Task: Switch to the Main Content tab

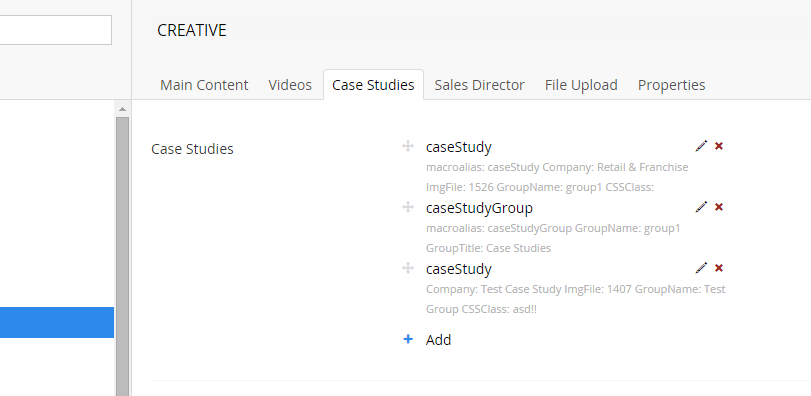Action: click(204, 85)
